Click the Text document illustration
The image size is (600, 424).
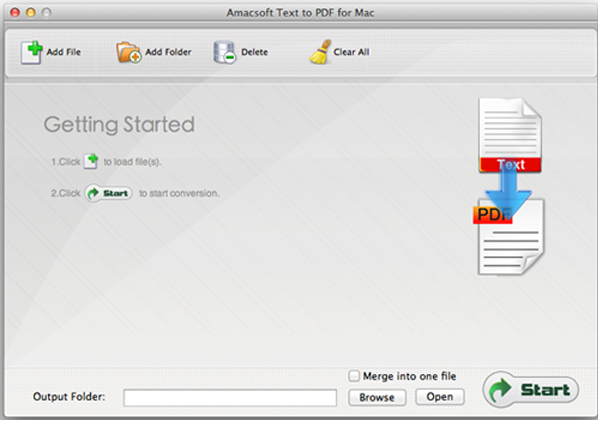pyautogui.click(x=510, y=135)
